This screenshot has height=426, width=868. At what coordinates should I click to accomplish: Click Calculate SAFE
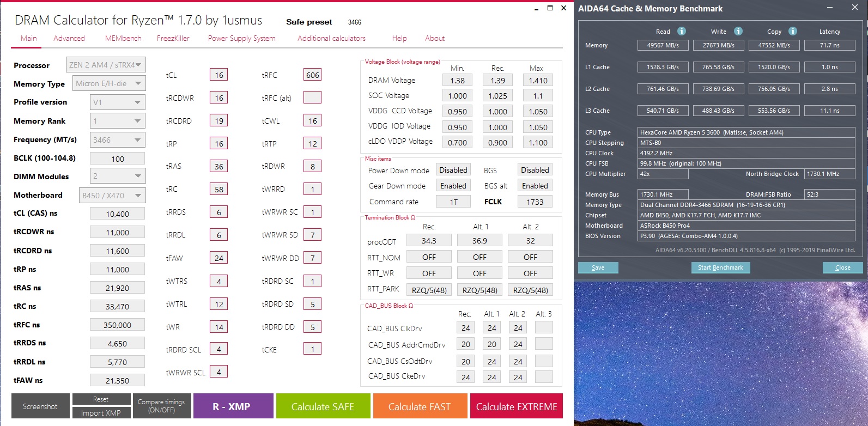click(323, 406)
